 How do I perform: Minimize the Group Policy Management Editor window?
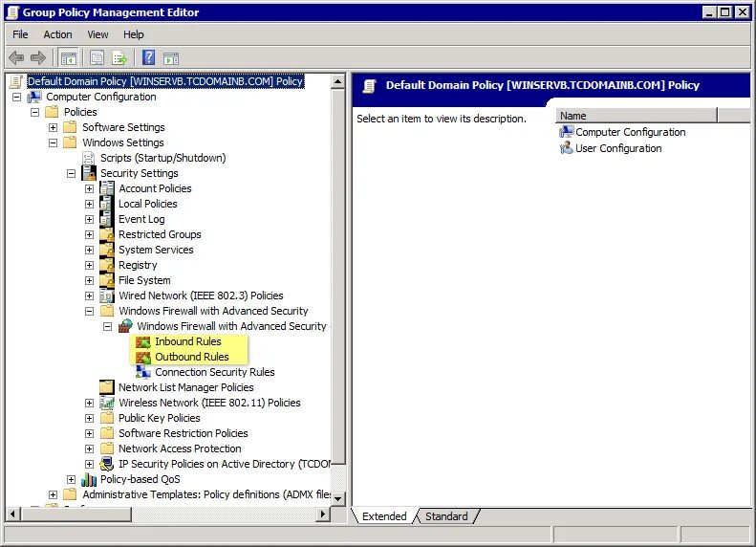coord(709,12)
